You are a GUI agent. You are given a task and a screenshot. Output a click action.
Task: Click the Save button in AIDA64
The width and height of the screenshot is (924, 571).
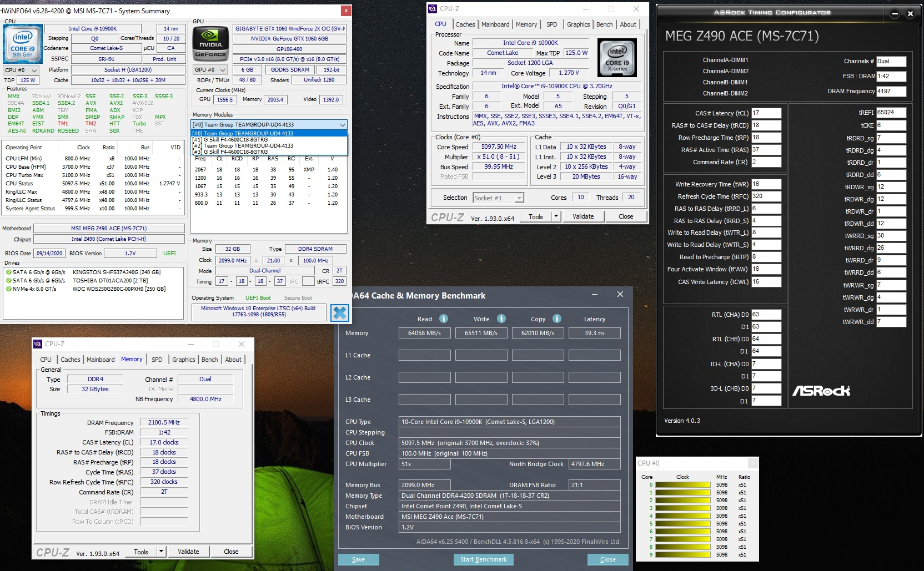[359, 559]
